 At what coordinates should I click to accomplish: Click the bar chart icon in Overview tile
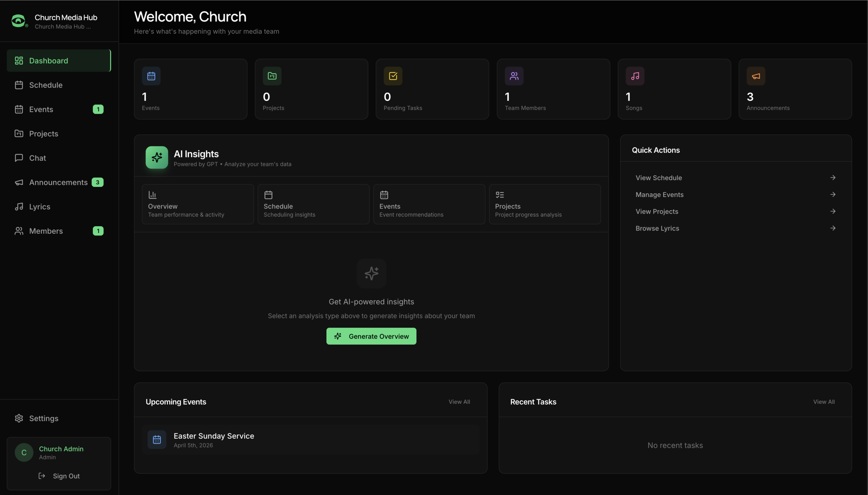tap(153, 195)
